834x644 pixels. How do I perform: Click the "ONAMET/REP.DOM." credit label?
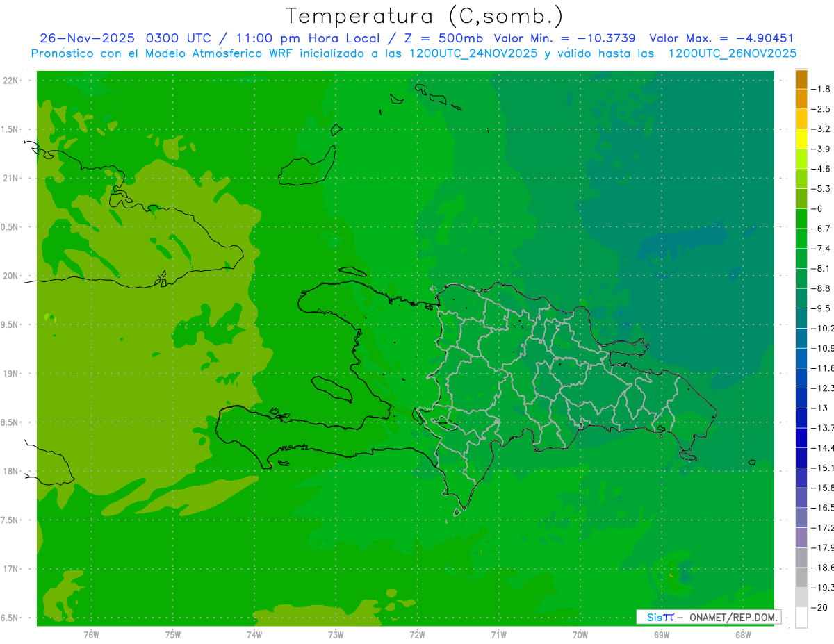click(x=732, y=618)
